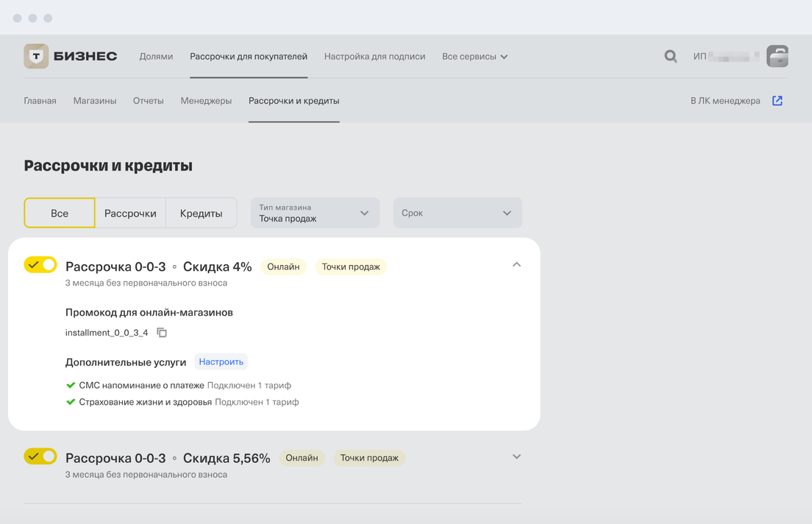
Task: Open the Отчеты tab
Action: tap(149, 101)
